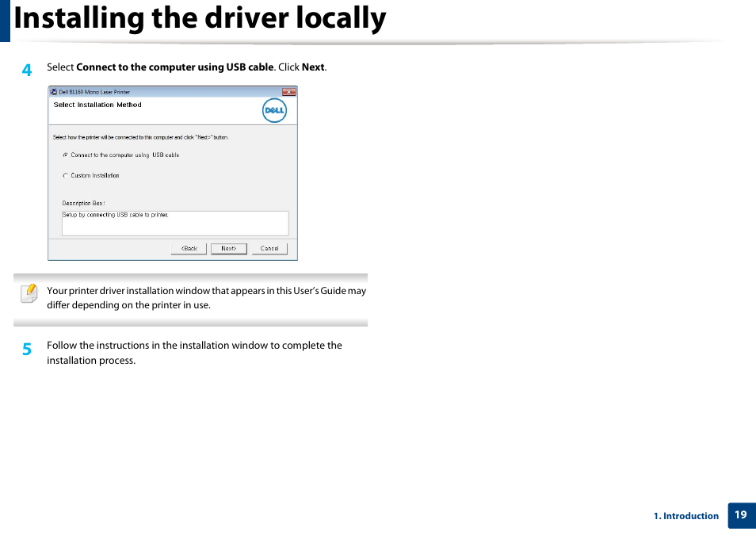This screenshot has height=535, width=756.
Task: Click the '1. Introduction' footer label
Action: tap(685, 516)
